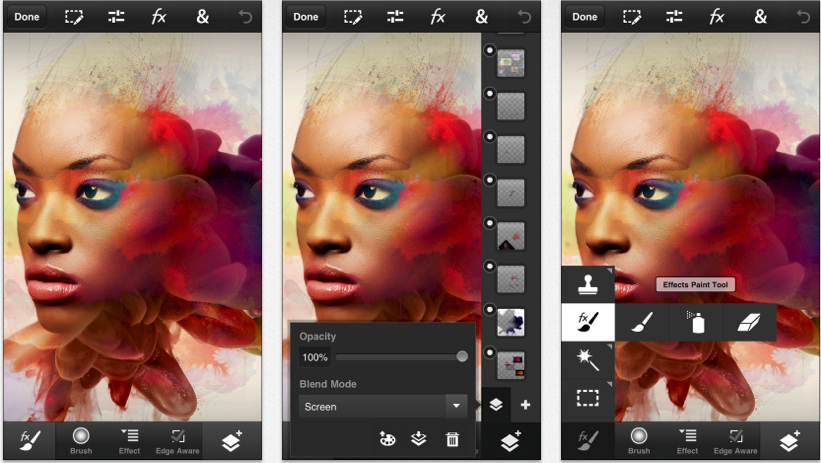
Task: Toggle visibility dot of the bottom layer
Action: pyautogui.click(x=490, y=352)
